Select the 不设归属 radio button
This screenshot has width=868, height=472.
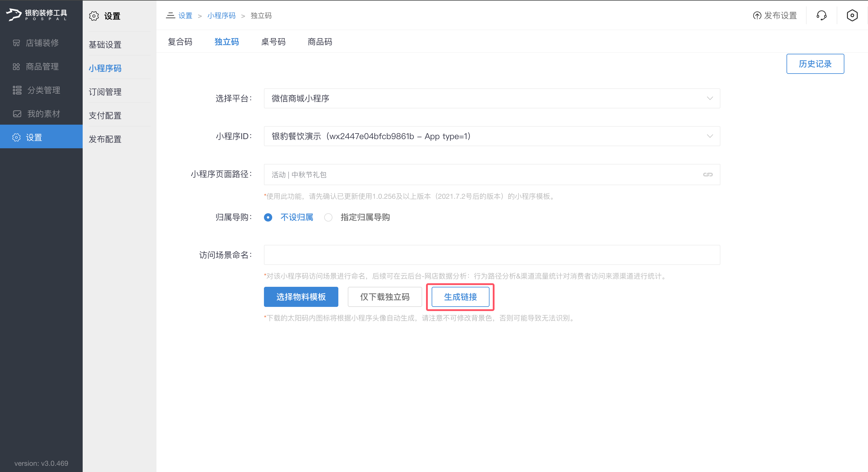pos(268,217)
